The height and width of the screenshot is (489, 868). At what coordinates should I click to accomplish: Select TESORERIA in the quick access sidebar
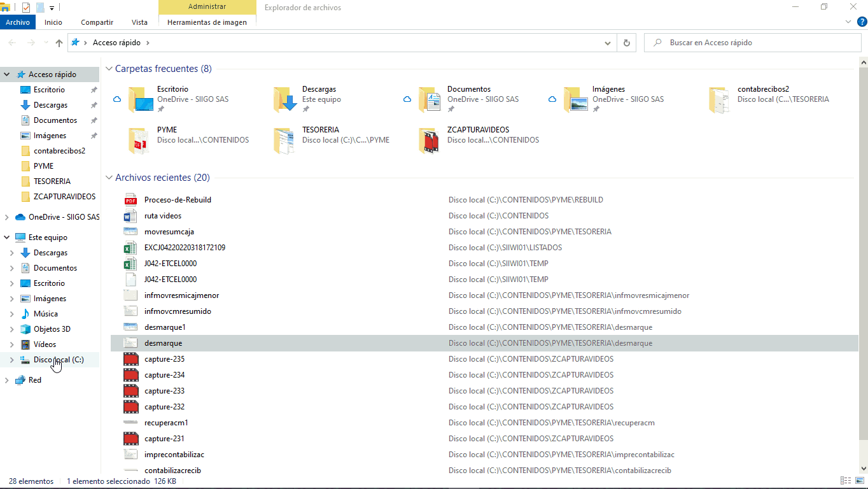(52, 181)
